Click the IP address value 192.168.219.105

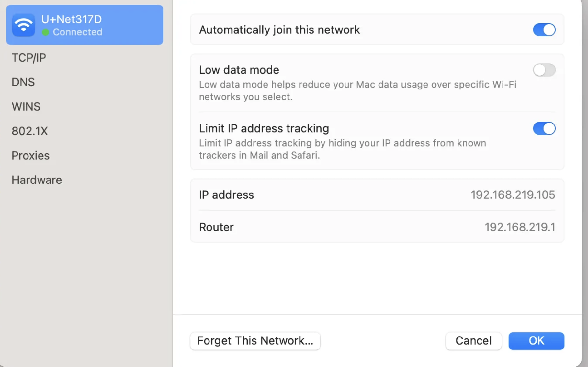[x=513, y=195]
